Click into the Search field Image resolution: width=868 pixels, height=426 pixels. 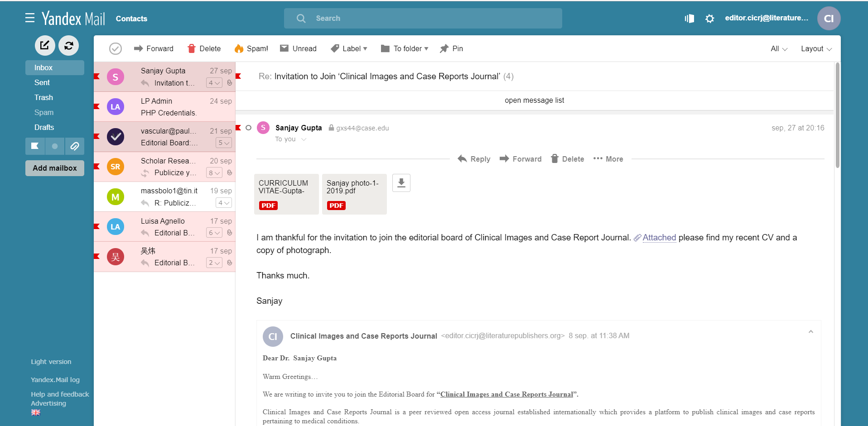[430, 18]
